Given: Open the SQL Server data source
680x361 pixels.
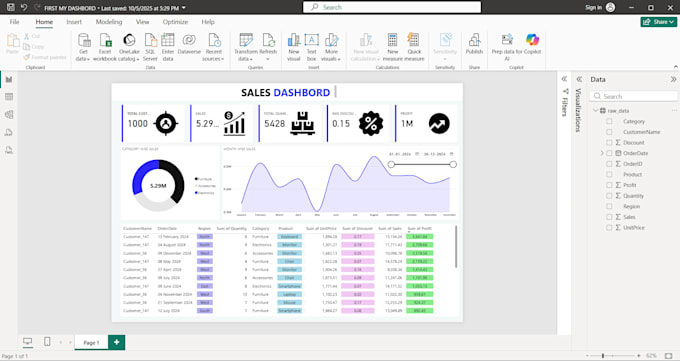Looking at the screenshot, I should [x=150, y=47].
